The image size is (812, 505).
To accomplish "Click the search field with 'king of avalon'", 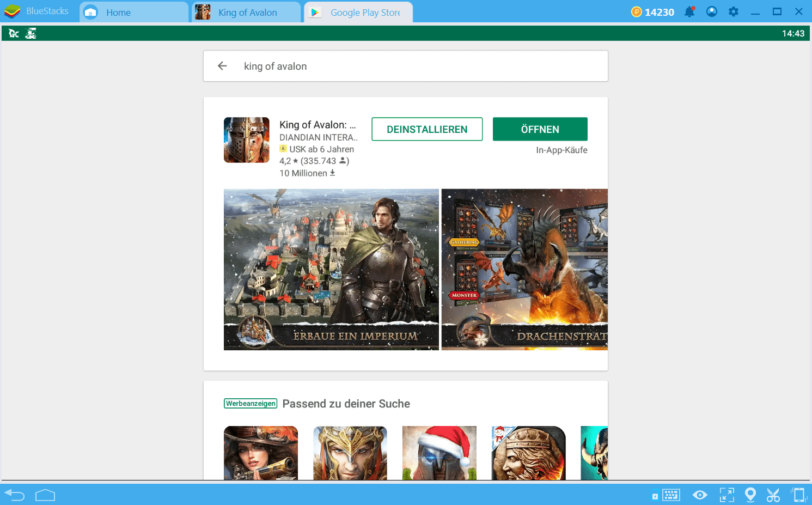I will [406, 66].
